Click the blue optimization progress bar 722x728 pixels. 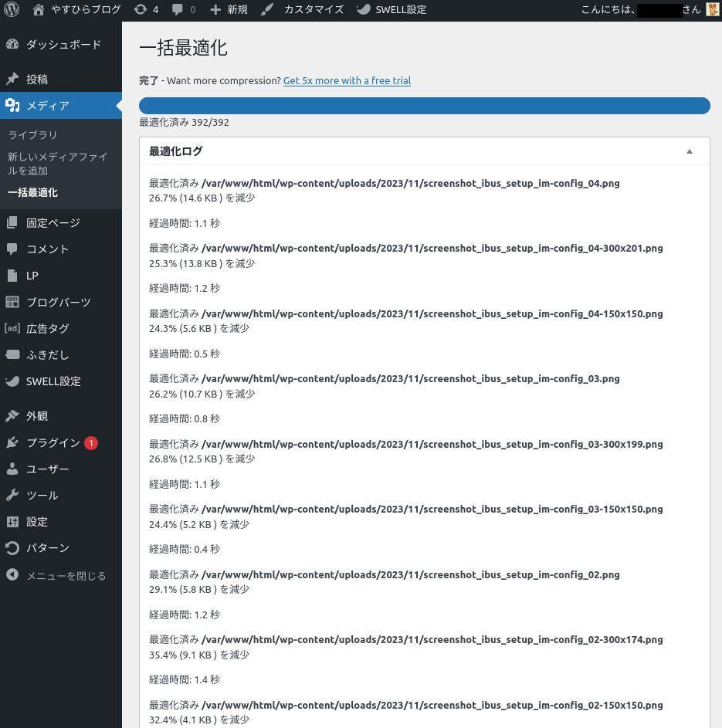tap(424, 106)
